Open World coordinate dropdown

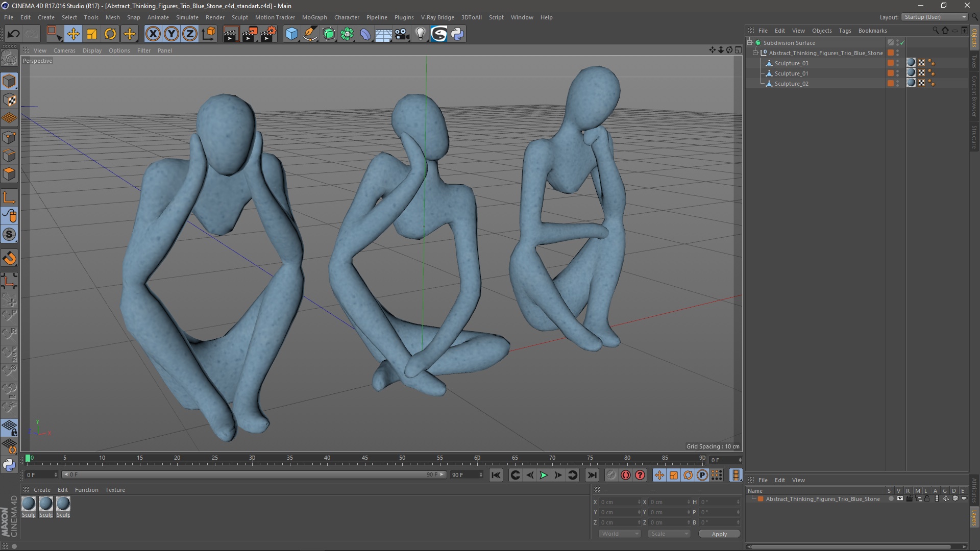[619, 534]
